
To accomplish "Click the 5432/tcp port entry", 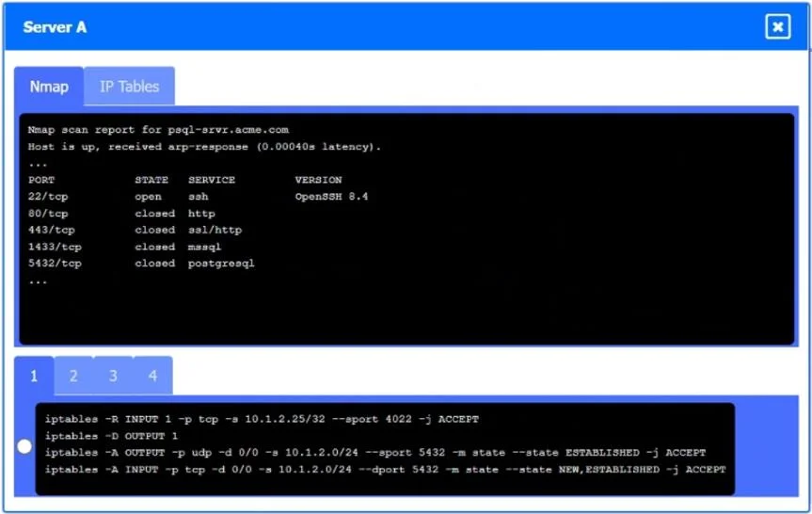I will click(x=55, y=264).
